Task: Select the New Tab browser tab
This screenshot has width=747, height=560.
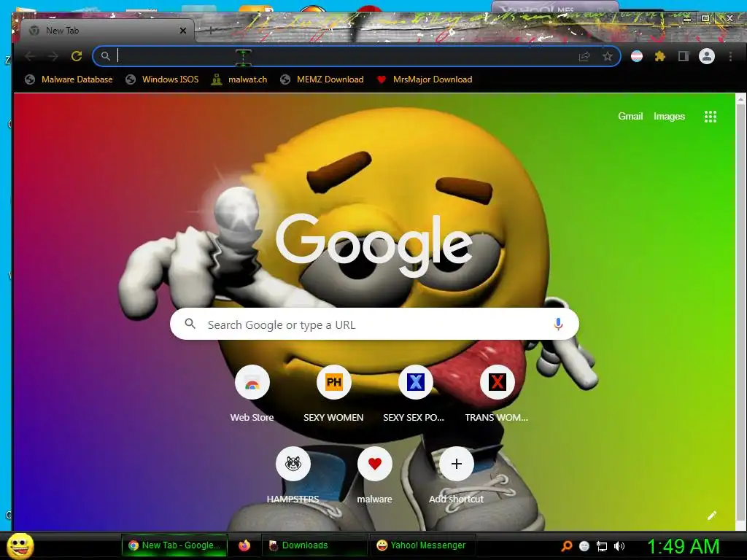Action: tap(107, 31)
